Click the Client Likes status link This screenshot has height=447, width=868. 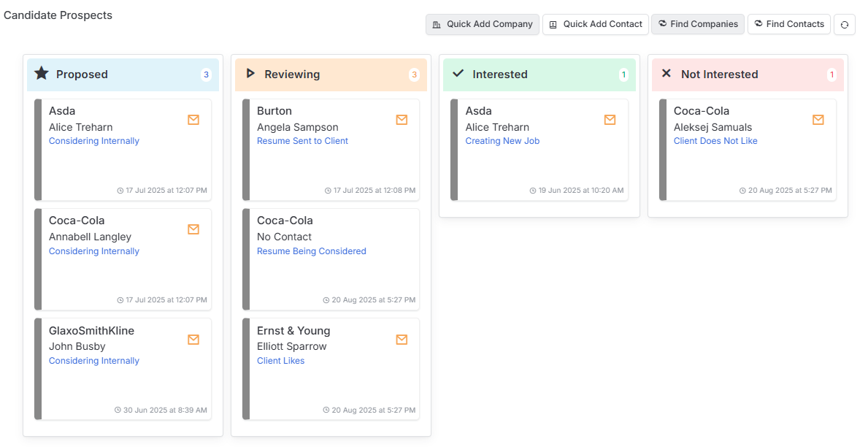(280, 361)
